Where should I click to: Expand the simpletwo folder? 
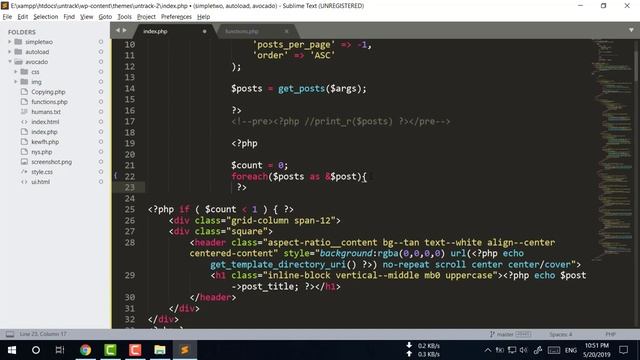coord(10,42)
